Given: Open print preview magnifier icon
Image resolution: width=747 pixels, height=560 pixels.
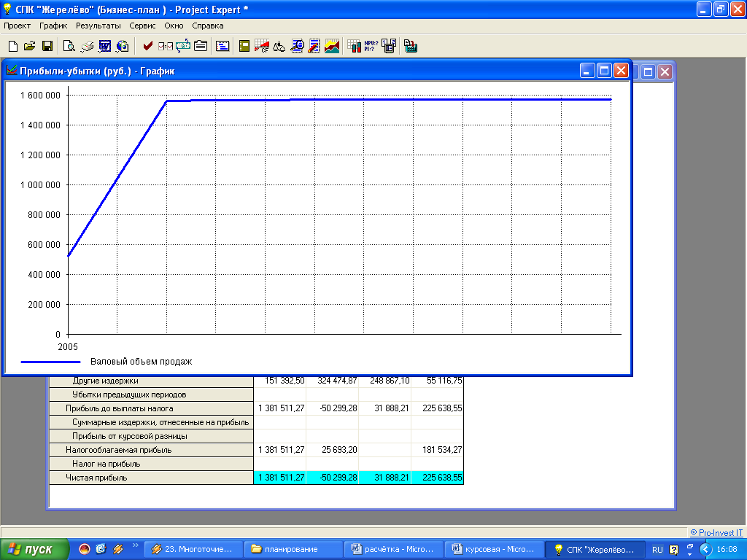Looking at the screenshot, I should [x=69, y=46].
